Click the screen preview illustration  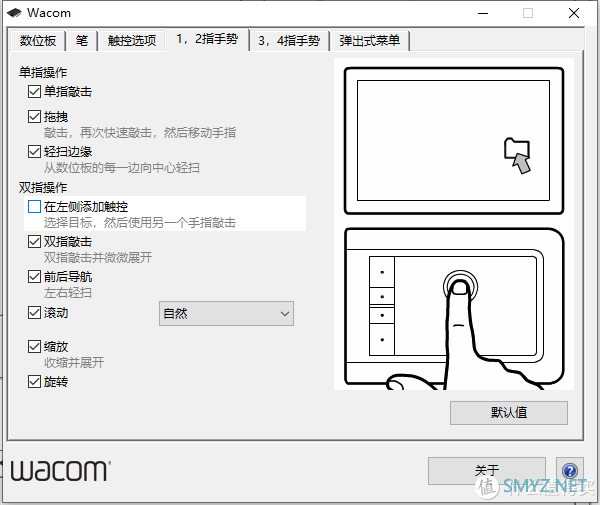pos(454,140)
